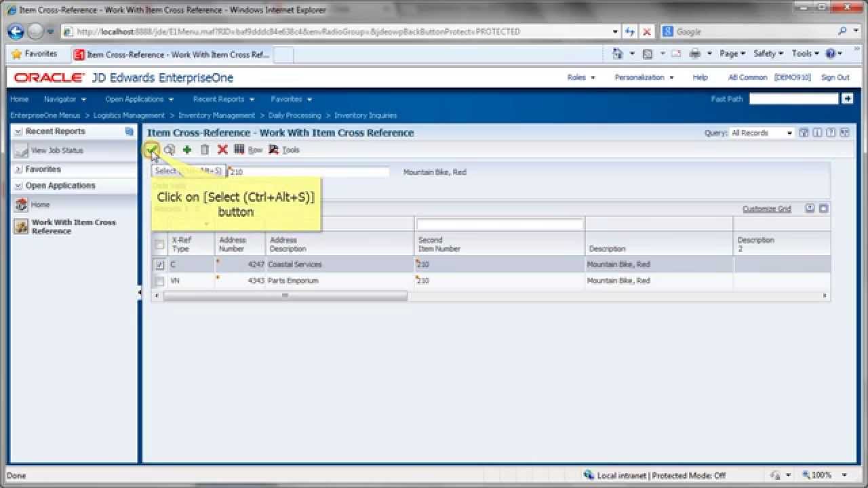Click the Find magnifier toolbar icon
Viewport: 868px width, 488px height.
click(x=170, y=150)
